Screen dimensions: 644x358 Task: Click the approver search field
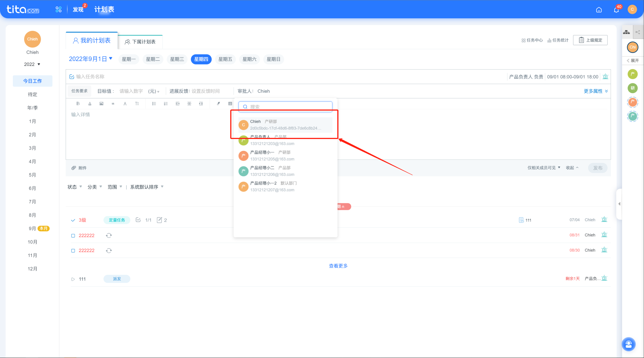[x=285, y=107]
